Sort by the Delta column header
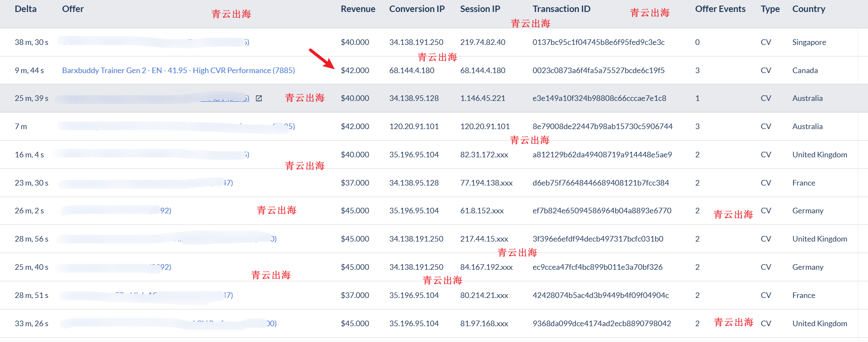Viewport: 868px width, 342px height. [26, 9]
